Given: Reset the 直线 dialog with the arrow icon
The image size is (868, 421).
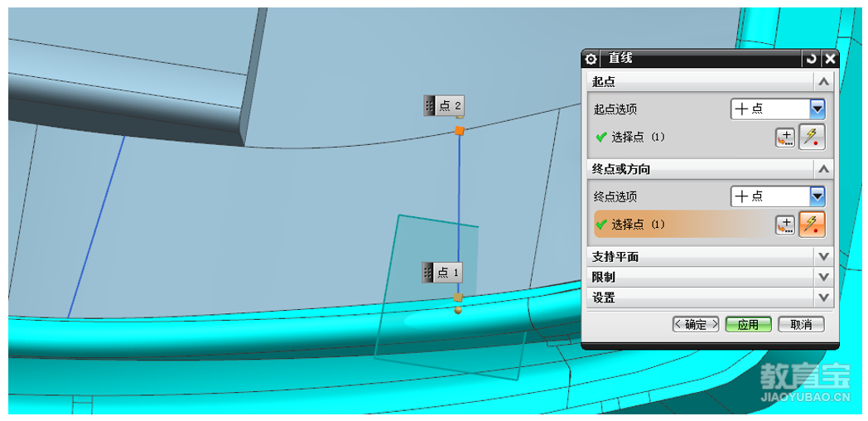Looking at the screenshot, I should click(811, 59).
